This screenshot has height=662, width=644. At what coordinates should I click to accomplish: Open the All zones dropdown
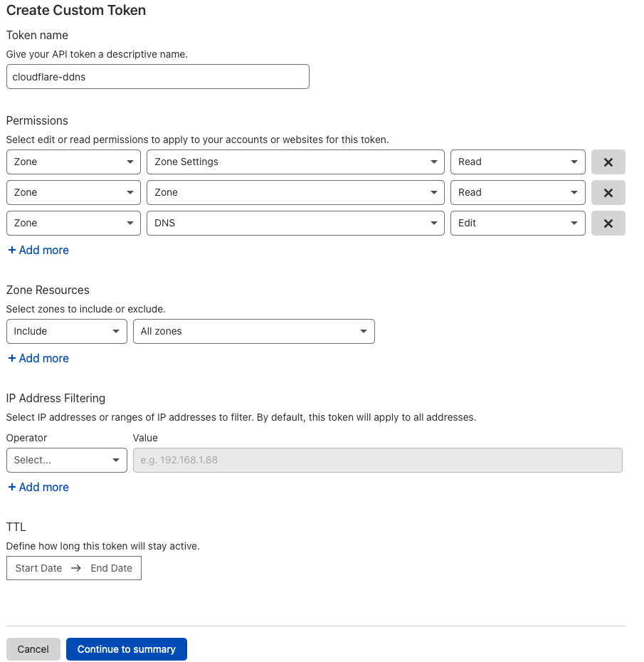click(x=253, y=332)
